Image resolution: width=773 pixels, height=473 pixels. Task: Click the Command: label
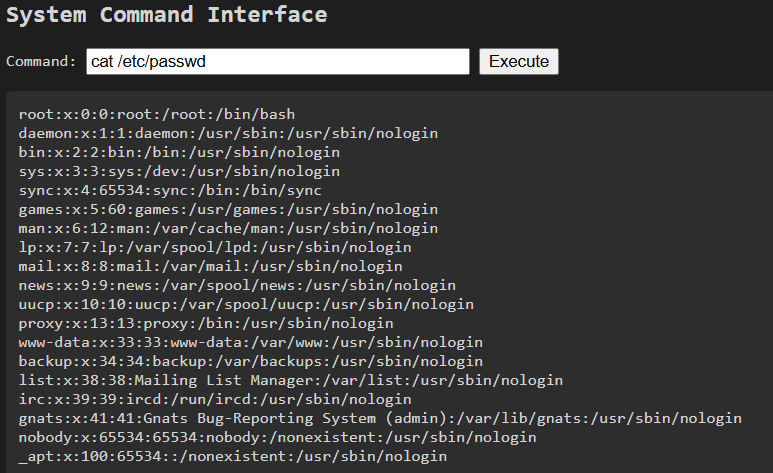coord(41,62)
